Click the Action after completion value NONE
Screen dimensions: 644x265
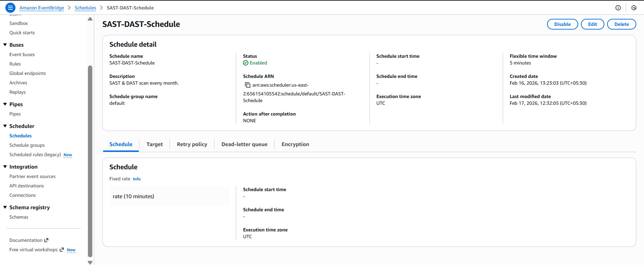tap(249, 121)
